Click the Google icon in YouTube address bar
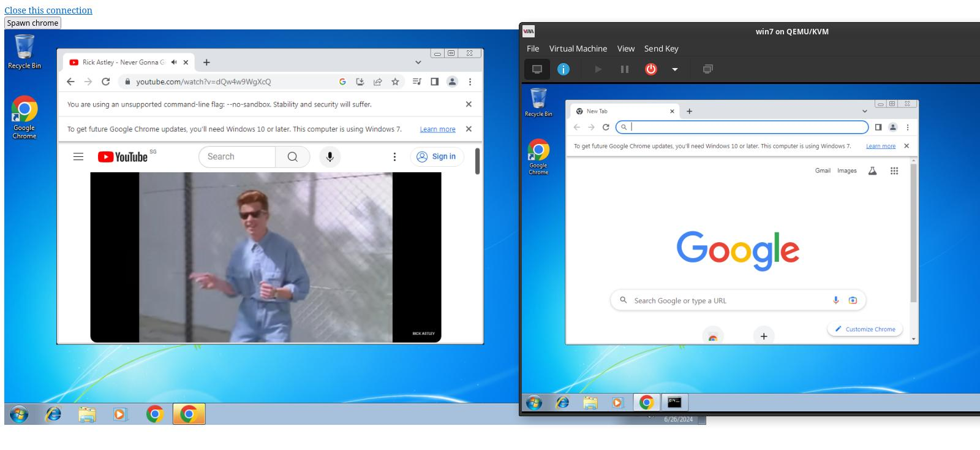 coord(342,82)
